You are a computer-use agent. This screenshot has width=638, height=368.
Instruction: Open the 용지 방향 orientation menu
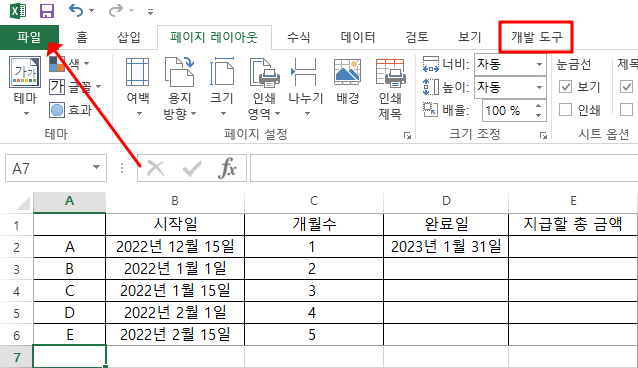coord(179,88)
